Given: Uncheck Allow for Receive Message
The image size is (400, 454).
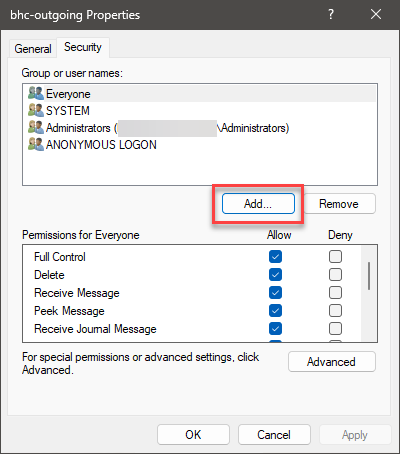Looking at the screenshot, I should tap(275, 293).
